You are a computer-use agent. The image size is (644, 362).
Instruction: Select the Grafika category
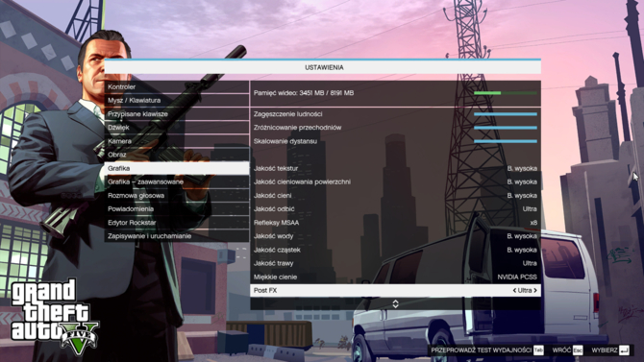click(x=177, y=168)
